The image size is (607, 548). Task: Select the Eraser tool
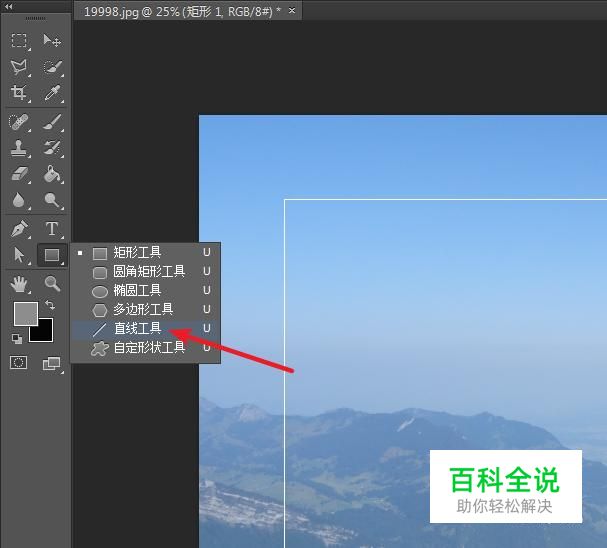(19, 174)
